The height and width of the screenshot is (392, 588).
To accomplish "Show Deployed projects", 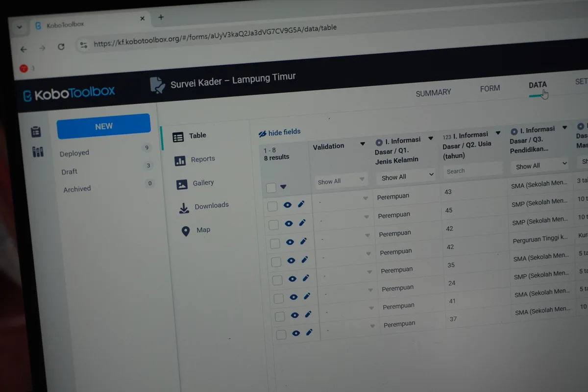I will (74, 153).
